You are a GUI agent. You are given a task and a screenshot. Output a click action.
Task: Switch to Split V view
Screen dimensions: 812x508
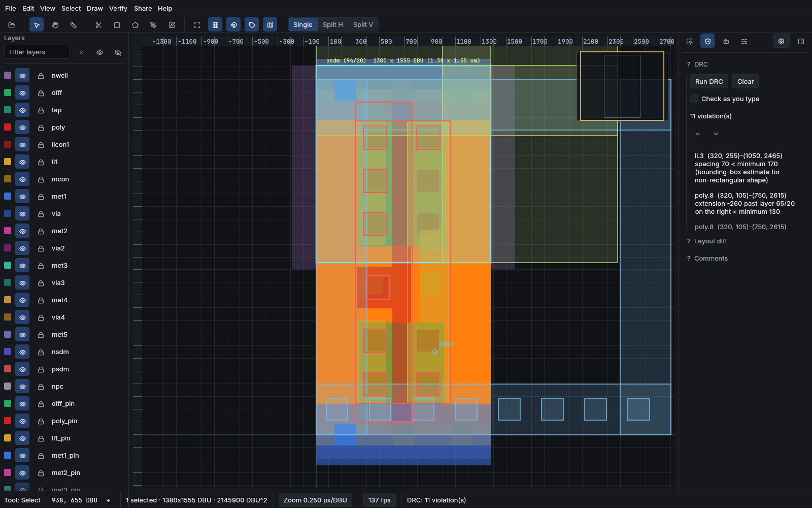click(363, 25)
